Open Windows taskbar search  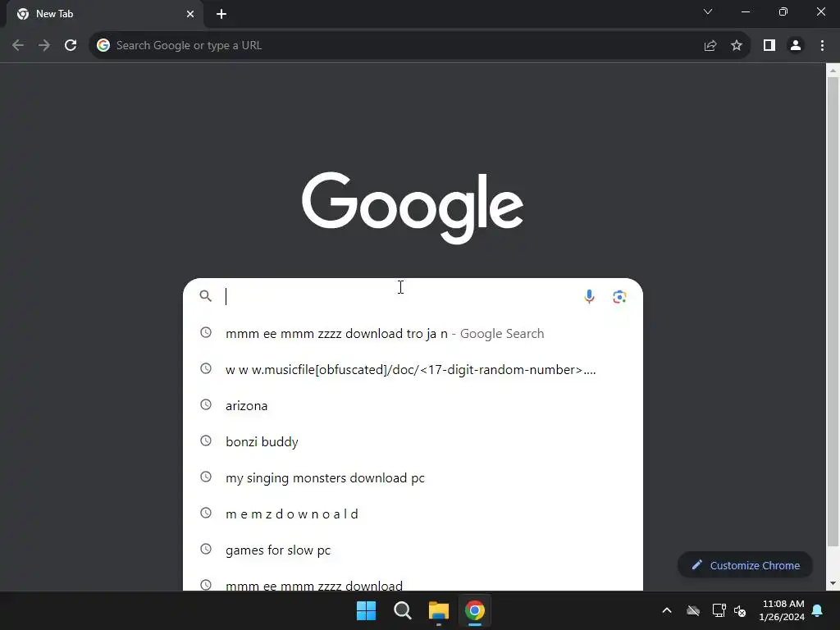tap(402, 610)
